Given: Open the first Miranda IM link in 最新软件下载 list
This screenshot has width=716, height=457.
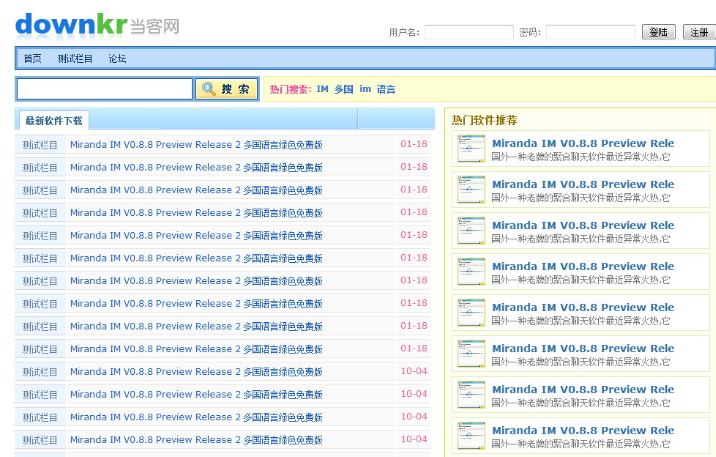Looking at the screenshot, I should [x=196, y=145].
